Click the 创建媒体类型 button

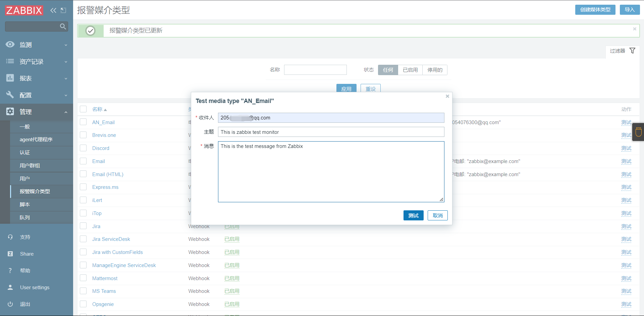[x=595, y=10]
